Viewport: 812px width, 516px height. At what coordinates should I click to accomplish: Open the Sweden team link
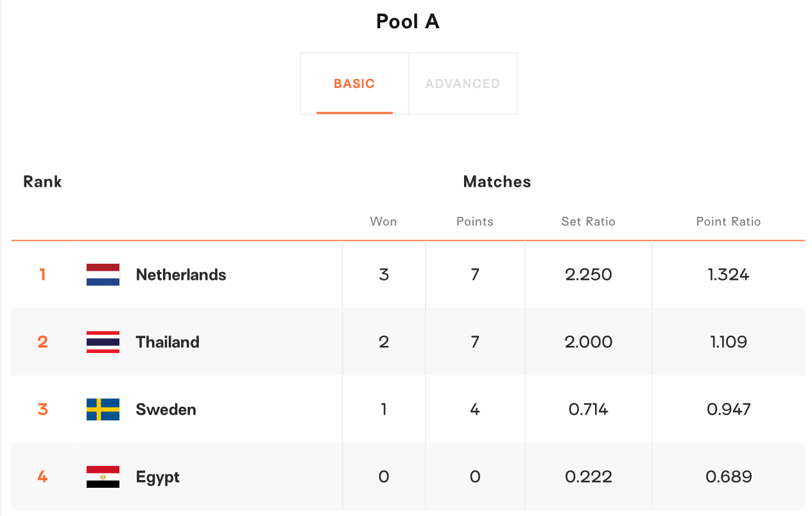(x=166, y=409)
